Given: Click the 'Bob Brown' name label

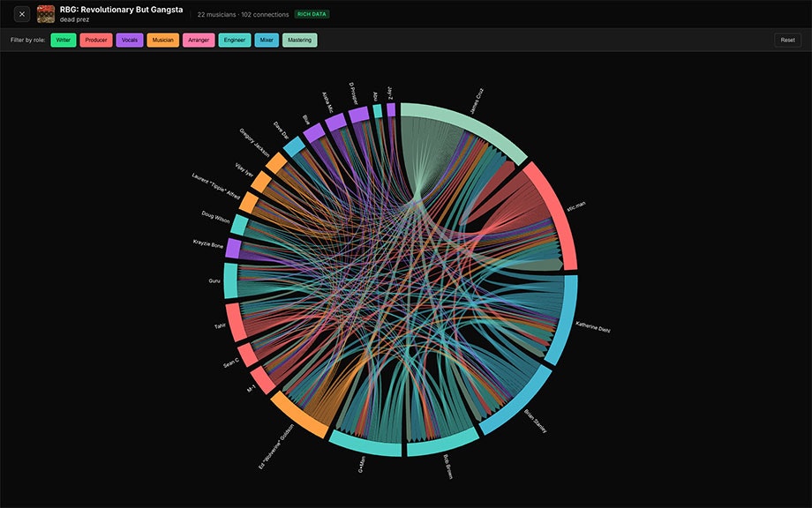Looking at the screenshot, I should [x=448, y=467].
